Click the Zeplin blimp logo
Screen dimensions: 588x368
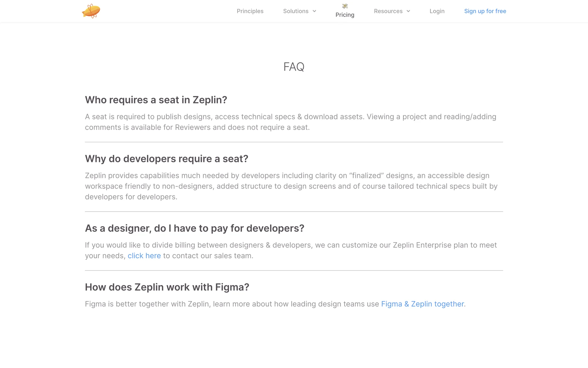tap(91, 11)
